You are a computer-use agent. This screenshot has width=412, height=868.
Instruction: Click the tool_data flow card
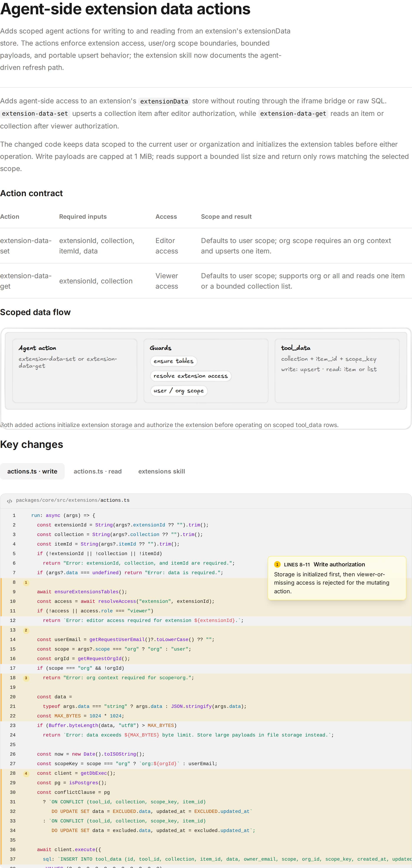click(337, 371)
